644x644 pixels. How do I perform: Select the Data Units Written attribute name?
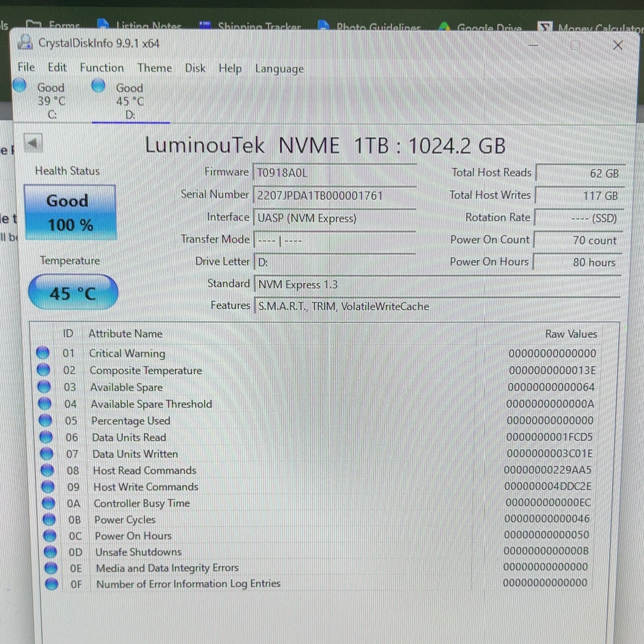(x=135, y=454)
